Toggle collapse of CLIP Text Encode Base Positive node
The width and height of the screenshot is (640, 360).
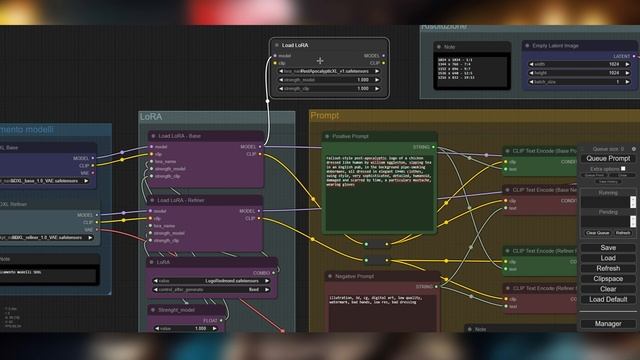click(x=507, y=151)
